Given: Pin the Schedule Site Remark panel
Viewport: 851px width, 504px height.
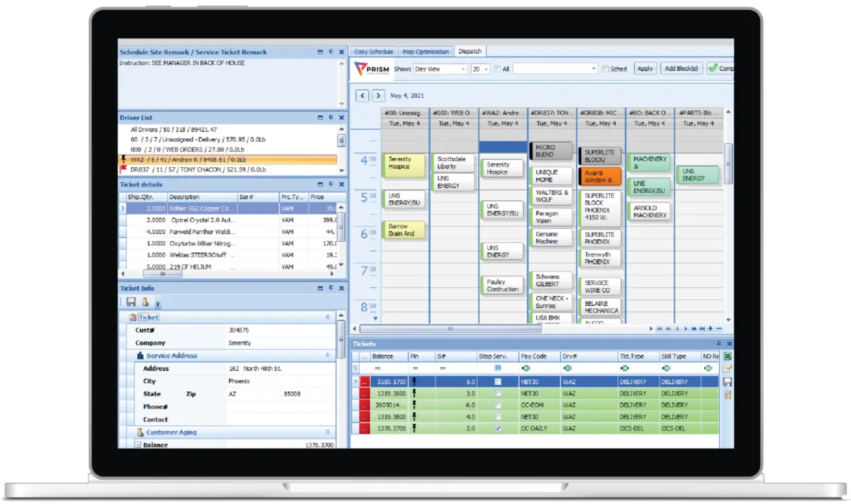Looking at the screenshot, I should click(331, 52).
